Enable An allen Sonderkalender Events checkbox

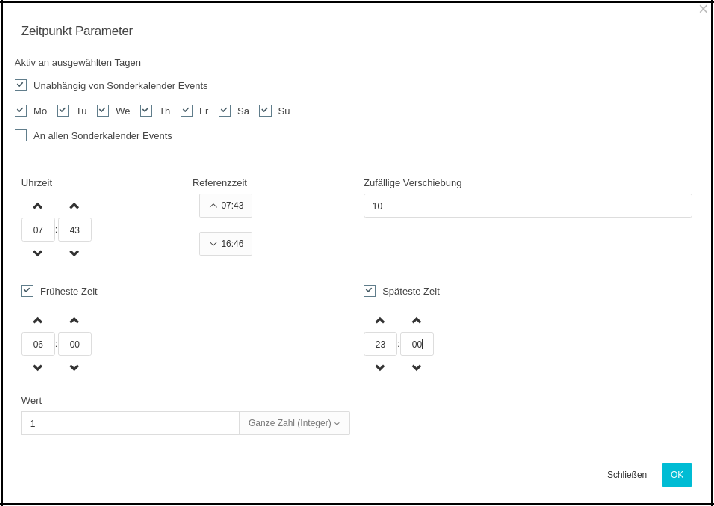coord(22,135)
